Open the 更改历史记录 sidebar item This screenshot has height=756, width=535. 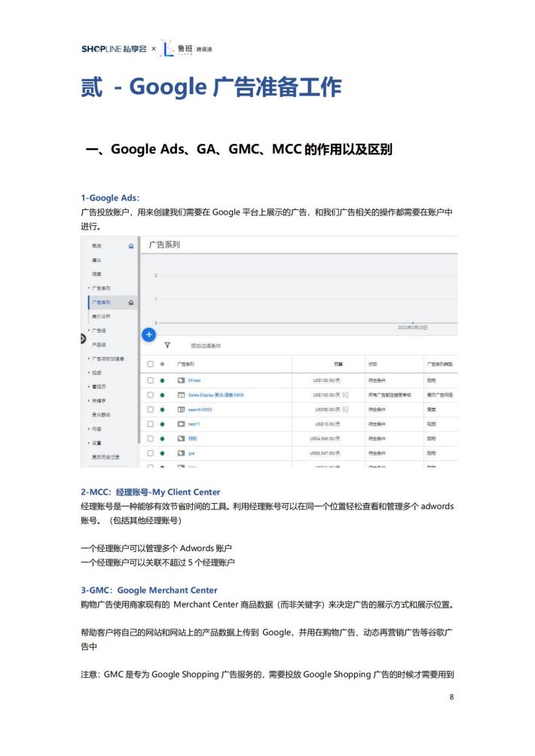click(105, 456)
